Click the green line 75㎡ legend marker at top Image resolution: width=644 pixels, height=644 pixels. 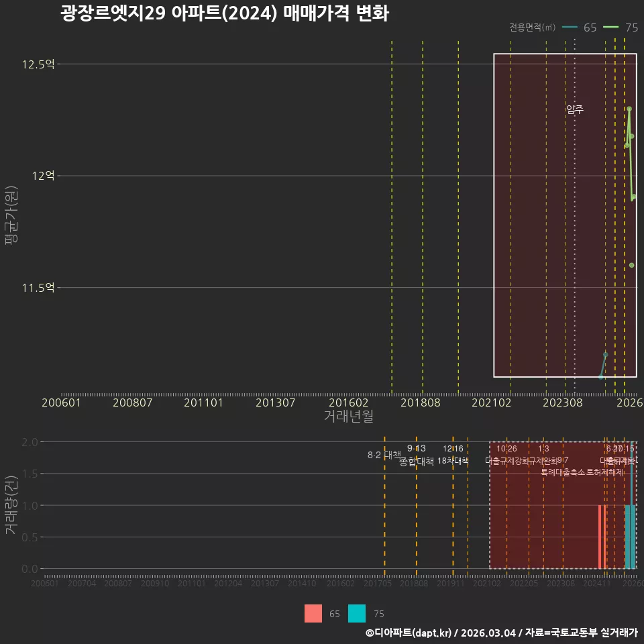tap(610, 27)
